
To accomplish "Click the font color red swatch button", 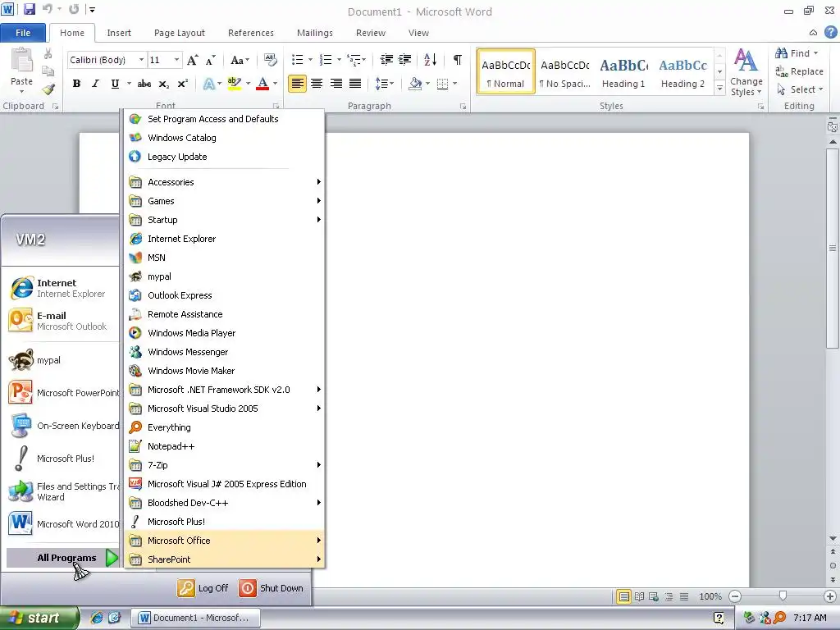I will (x=262, y=84).
